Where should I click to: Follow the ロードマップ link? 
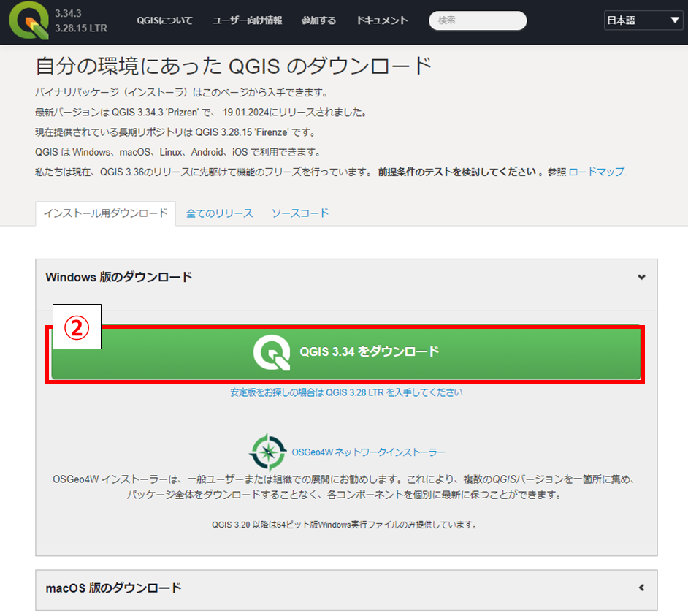[597, 172]
